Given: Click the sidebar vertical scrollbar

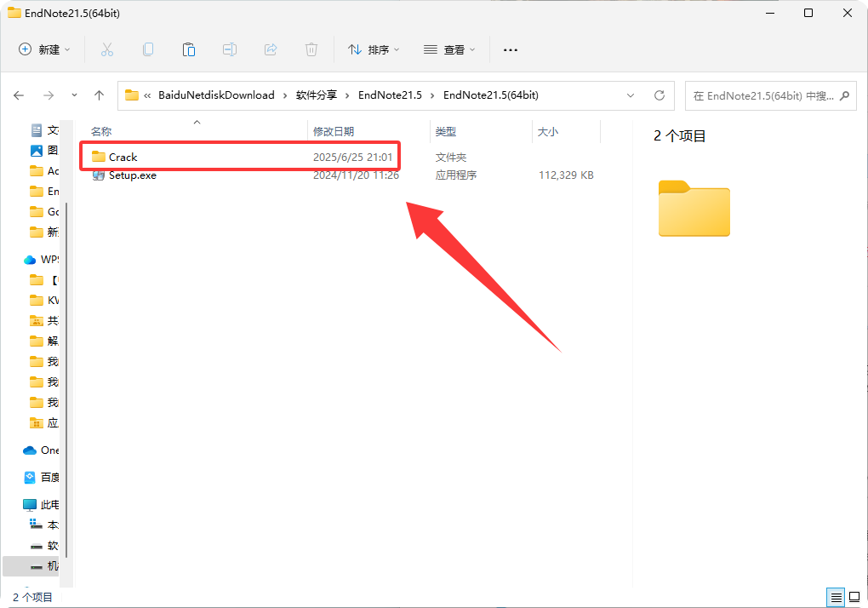Looking at the screenshot, I should click(66, 380).
